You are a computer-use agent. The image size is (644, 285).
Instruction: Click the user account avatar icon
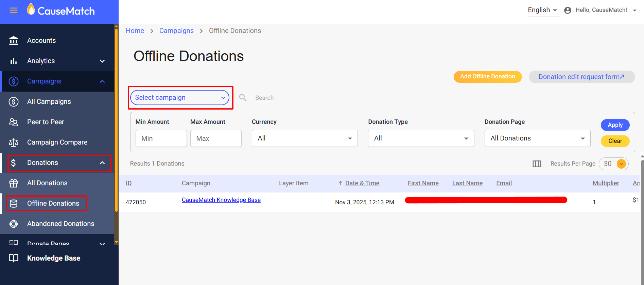568,10
